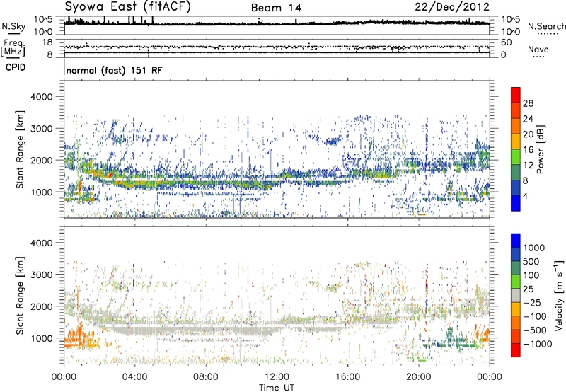
Task: Select the power colorbar value '16'
Action: 528,150
